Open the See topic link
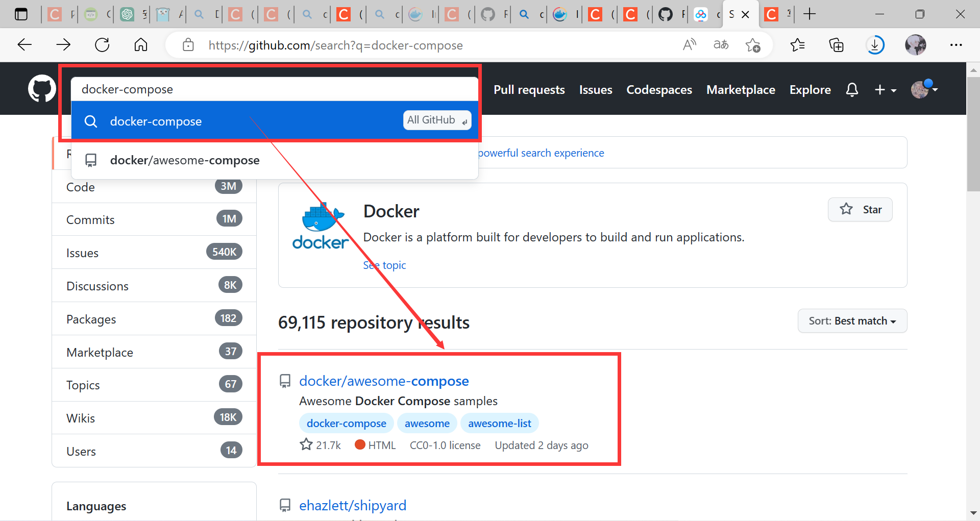 click(x=384, y=265)
